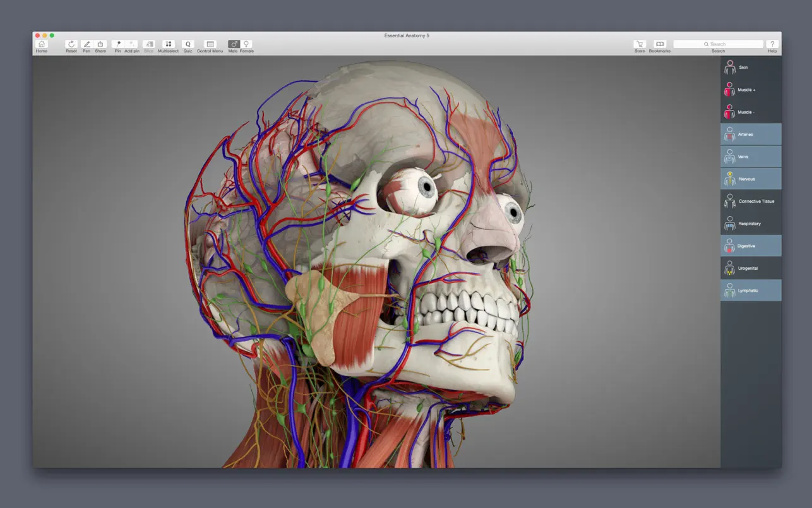Select the Pen annotation tool

(87, 45)
